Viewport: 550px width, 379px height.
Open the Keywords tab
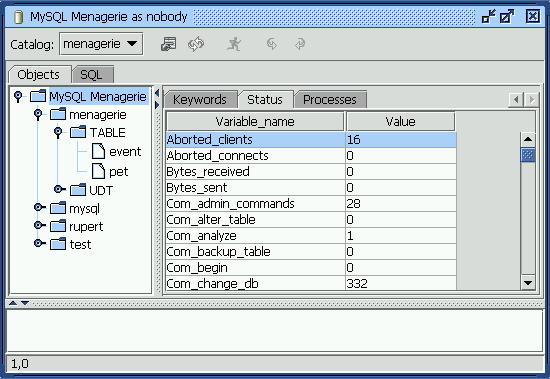click(200, 100)
